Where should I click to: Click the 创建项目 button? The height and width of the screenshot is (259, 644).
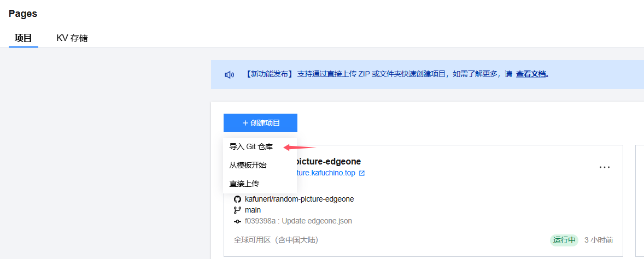tap(260, 123)
